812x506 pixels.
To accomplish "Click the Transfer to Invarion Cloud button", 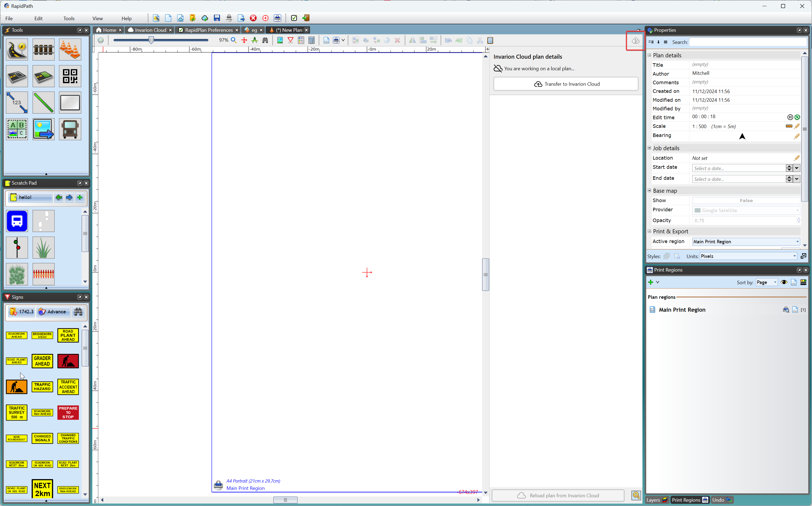I will [x=566, y=84].
